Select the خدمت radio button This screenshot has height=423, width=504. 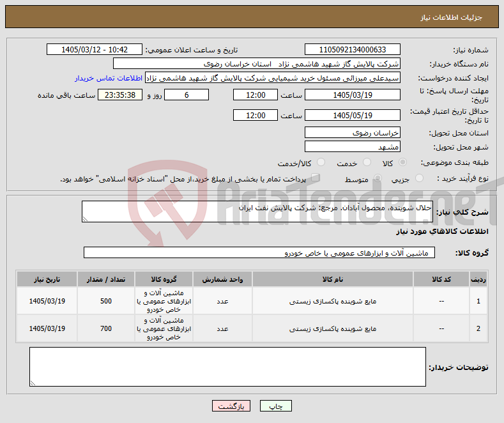(x=367, y=162)
